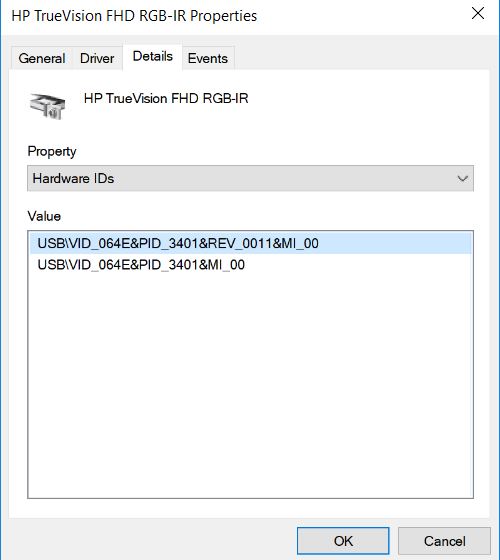This screenshot has height=560, width=500.
Task: Switch to the General tab
Action: (42, 58)
